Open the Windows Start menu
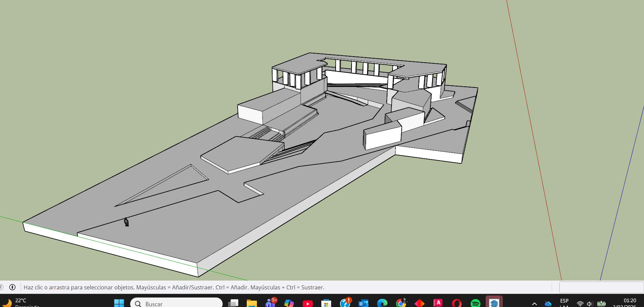The width and height of the screenshot is (644, 307). pos(119,303)
